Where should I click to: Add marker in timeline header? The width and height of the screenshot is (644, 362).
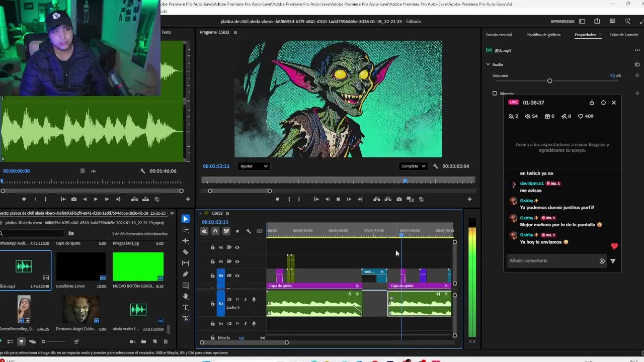click(237, 231)
